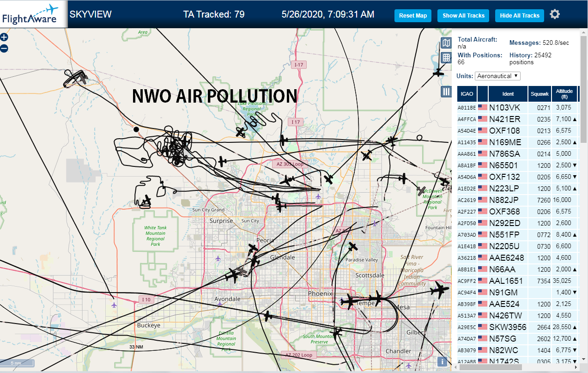This screenshot has height=373, width=588.
Task: Select the aircraft near I 17 marker
Action: coord(284,140)
